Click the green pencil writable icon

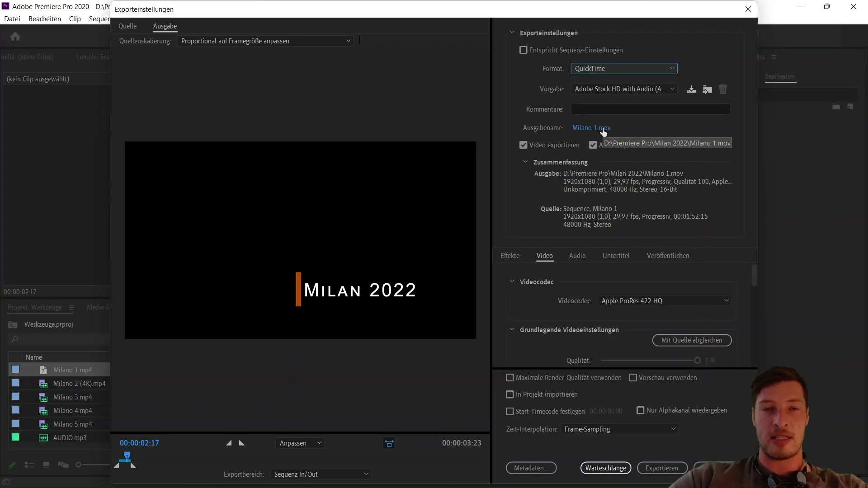12,465
